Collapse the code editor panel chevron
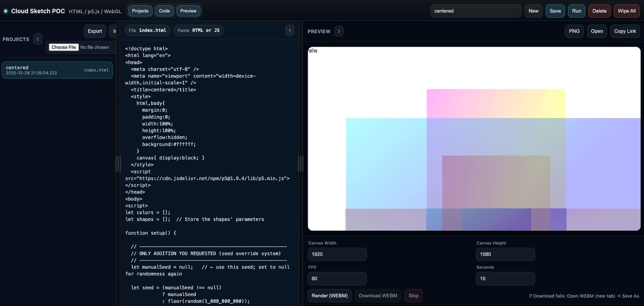The image size is (644, 306). pyautogui.click(x=289, y=30)
